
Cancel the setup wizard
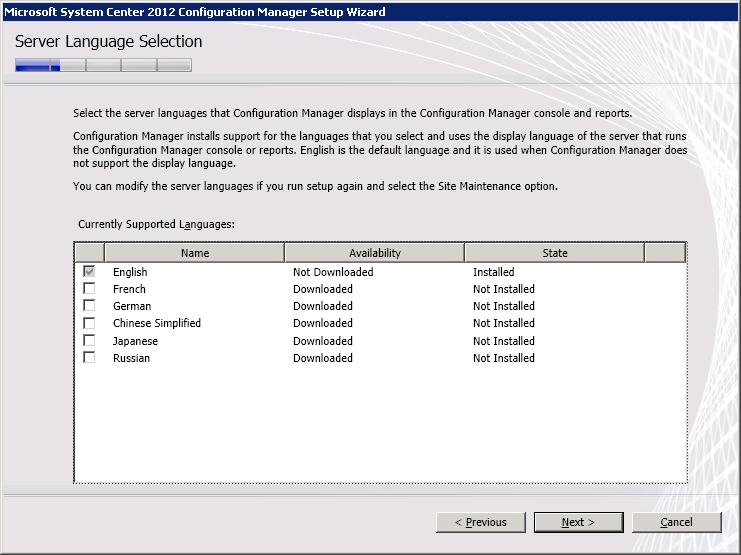click(x=676, y=522)
